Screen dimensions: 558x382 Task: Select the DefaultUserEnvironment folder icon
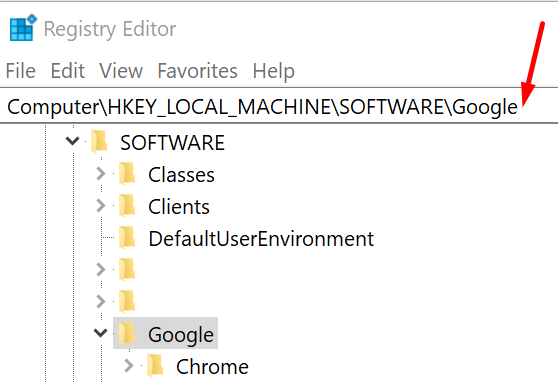click(127, 237)
